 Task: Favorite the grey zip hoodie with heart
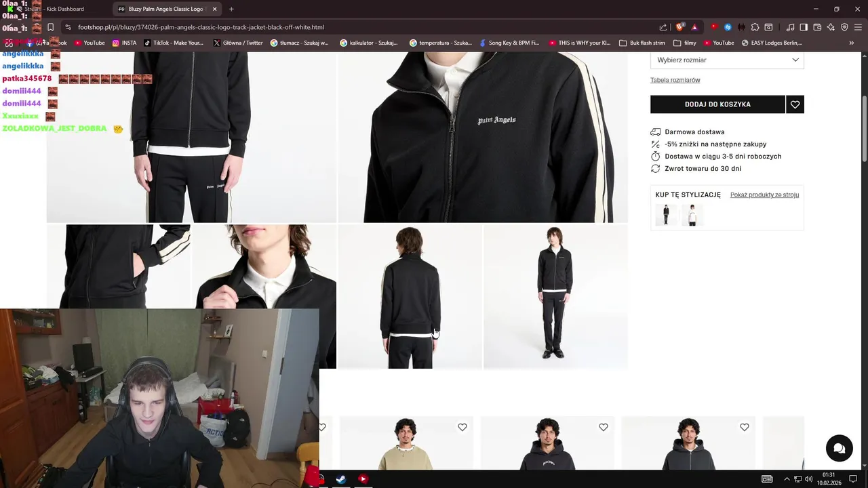(745, 427)
